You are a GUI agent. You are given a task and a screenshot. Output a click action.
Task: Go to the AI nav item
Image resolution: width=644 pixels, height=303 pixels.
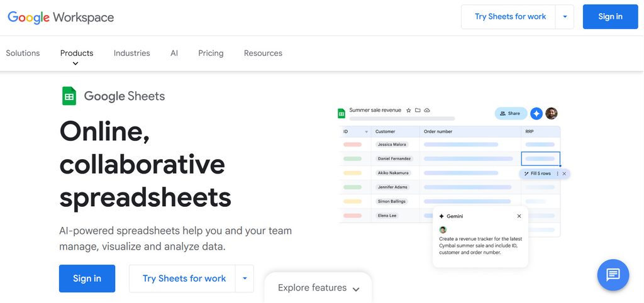[x=174, y=53]
